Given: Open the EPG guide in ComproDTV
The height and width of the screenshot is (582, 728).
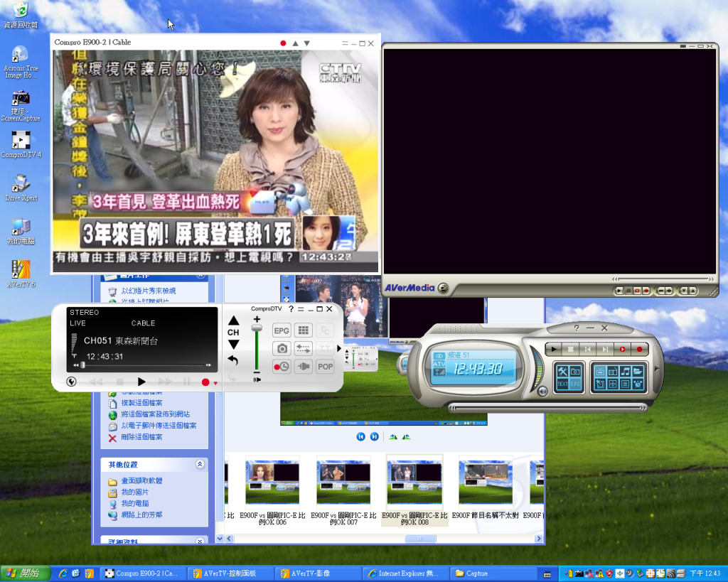Looking at the screenshot, I should point(282,330).
